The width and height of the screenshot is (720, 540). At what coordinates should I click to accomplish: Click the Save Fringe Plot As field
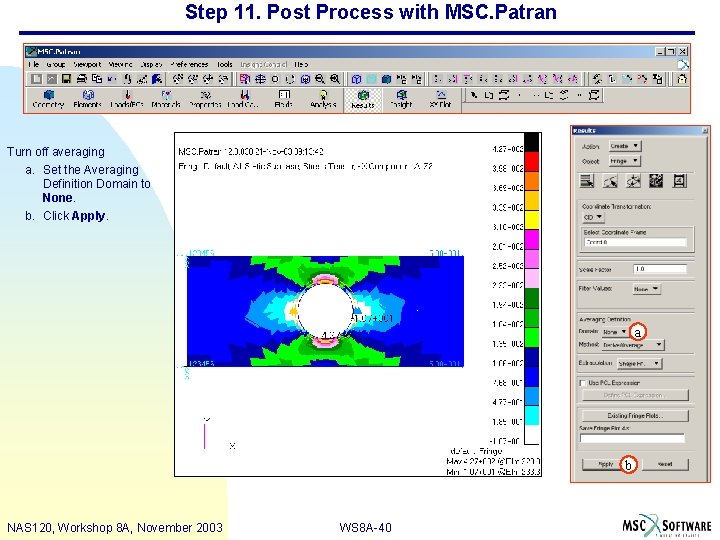click(x=632, y=439)
